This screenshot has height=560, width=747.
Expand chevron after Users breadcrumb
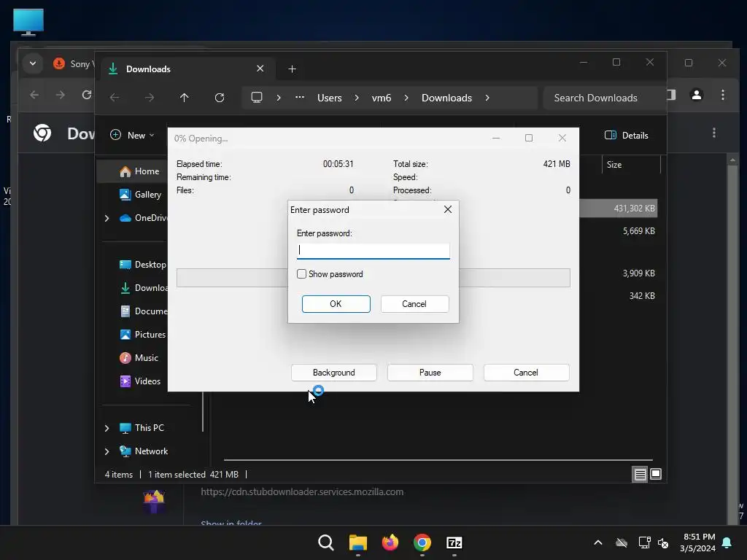pos(357,98)
